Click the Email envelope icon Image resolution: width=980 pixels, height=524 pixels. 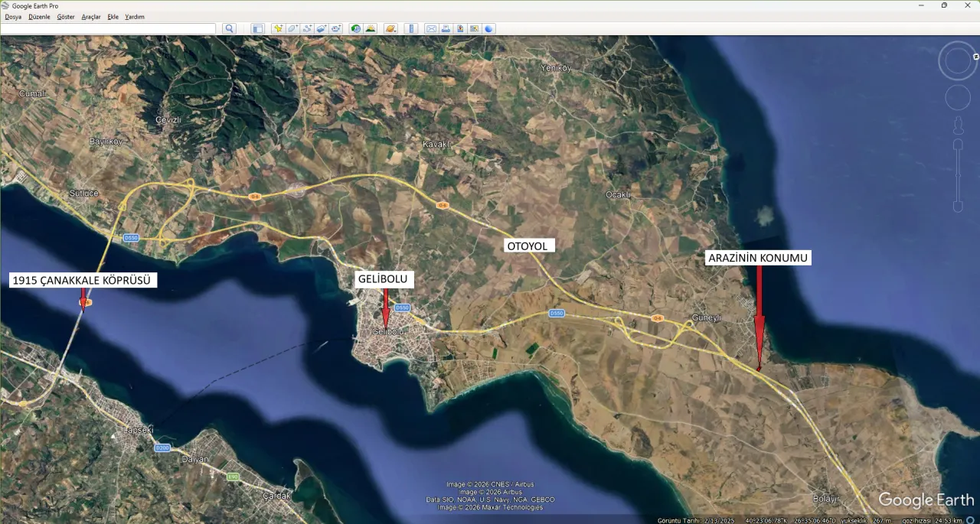pos(431,28)
